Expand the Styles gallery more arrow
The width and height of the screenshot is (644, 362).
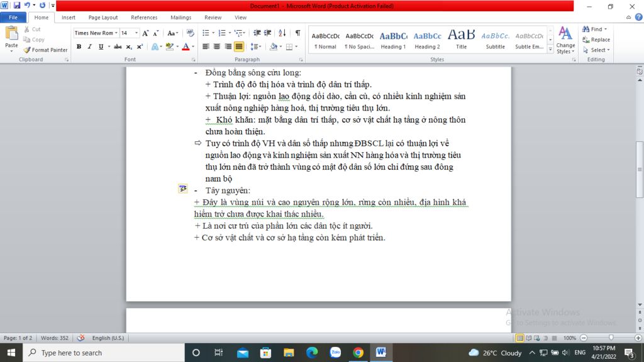pos(550,49)
